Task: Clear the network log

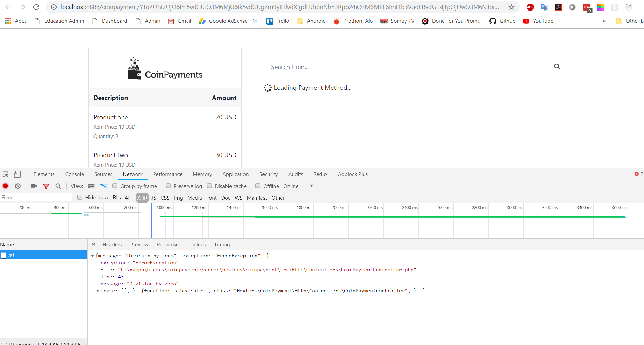Action: click(18, 186)
